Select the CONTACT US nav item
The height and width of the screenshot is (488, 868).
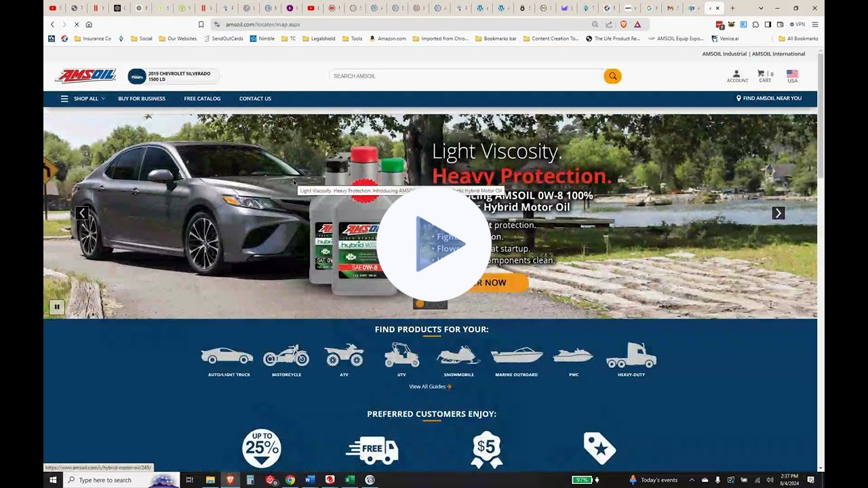click(255, 98)
